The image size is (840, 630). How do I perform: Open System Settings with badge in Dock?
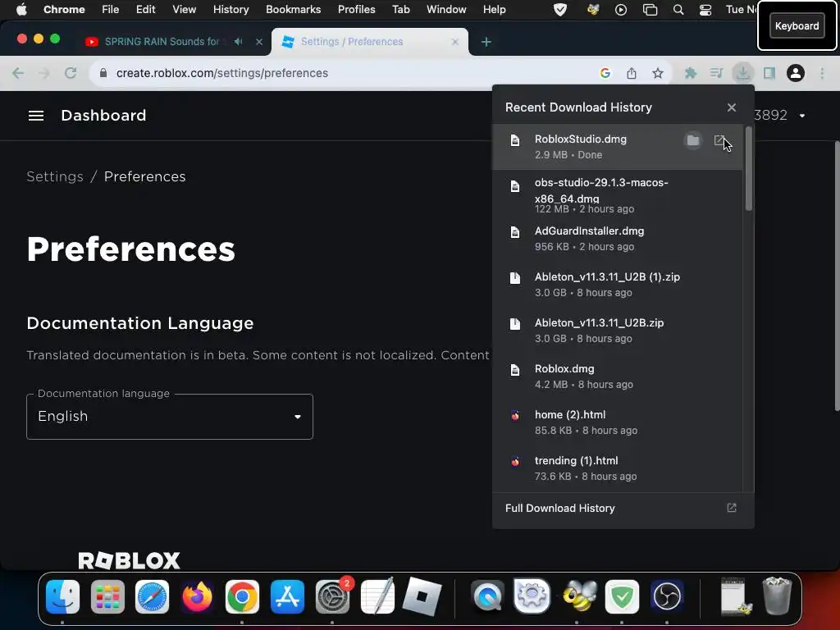click(333, 596)
